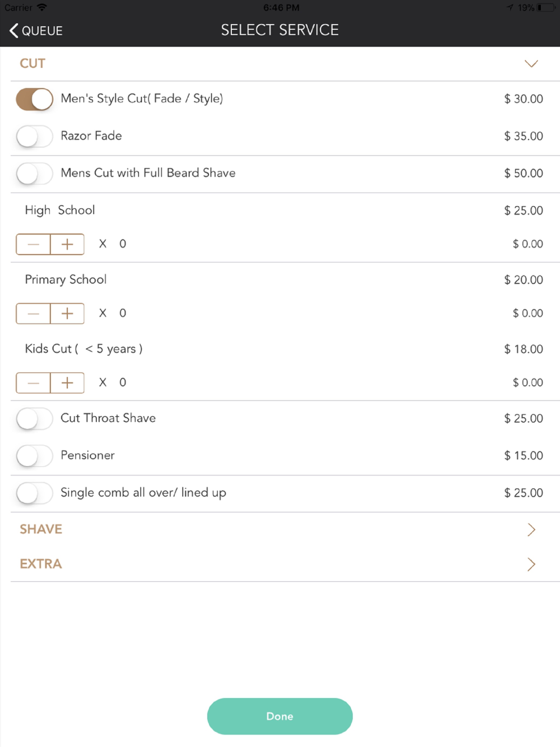Tap plus for Kids Cut
560x747 pixels.
[x=67, y=383]
